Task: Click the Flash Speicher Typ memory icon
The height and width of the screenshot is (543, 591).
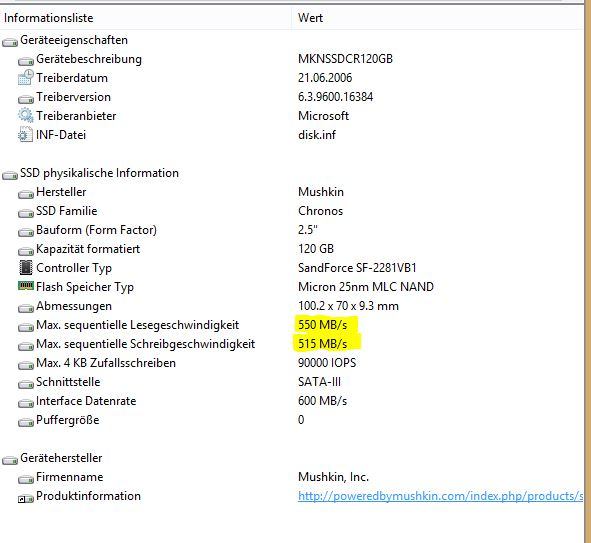Action: pos(26,286)
